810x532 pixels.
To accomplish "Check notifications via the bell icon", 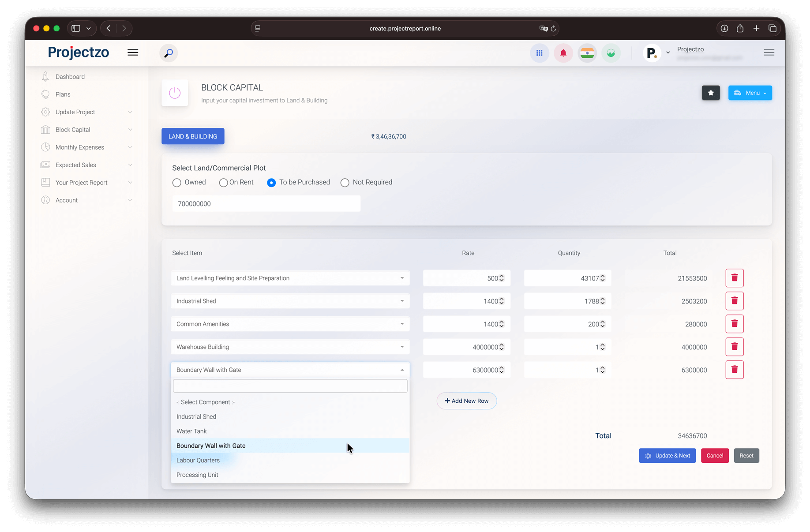I will click(x=563, y=53).
